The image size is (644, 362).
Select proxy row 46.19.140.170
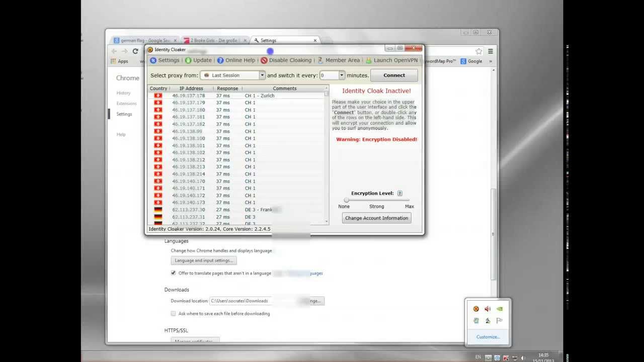tap(236, 181)
